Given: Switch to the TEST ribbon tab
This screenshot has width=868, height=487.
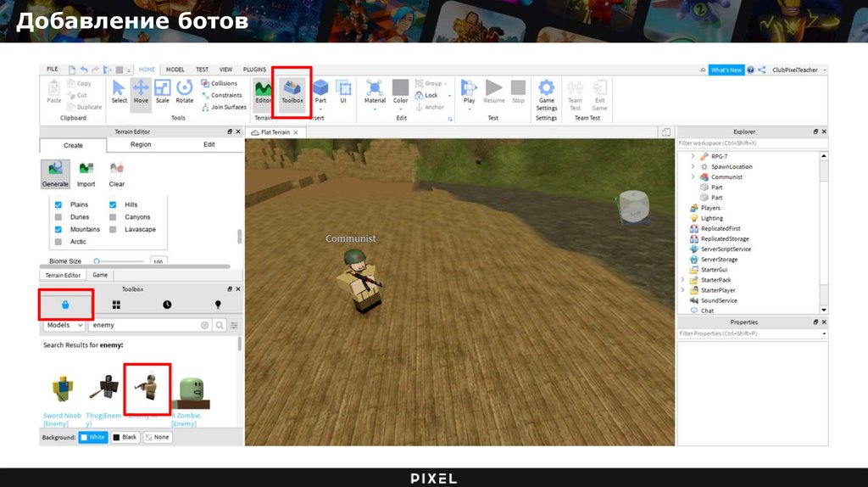Looking at the screenshot, I should [202, 70].
